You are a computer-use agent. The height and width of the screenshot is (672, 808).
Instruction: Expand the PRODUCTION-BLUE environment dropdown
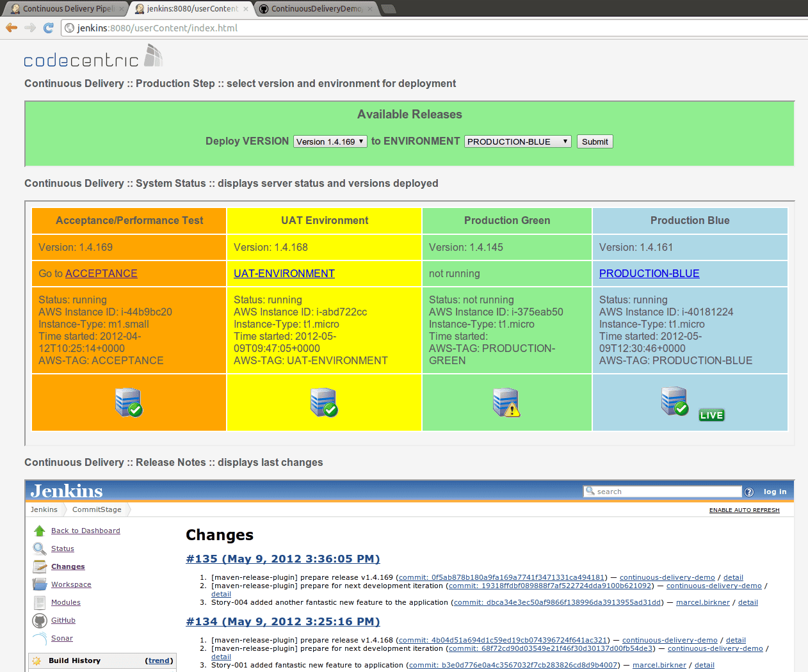517,141
